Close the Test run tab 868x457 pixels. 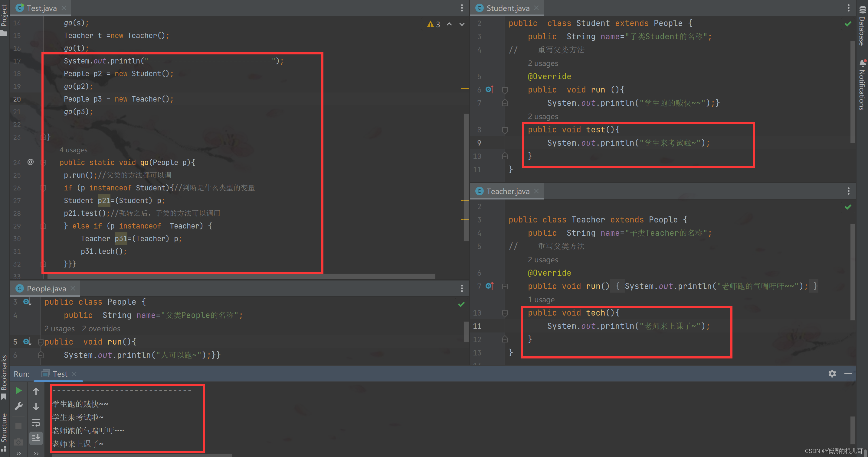click(x=74, y=374)
